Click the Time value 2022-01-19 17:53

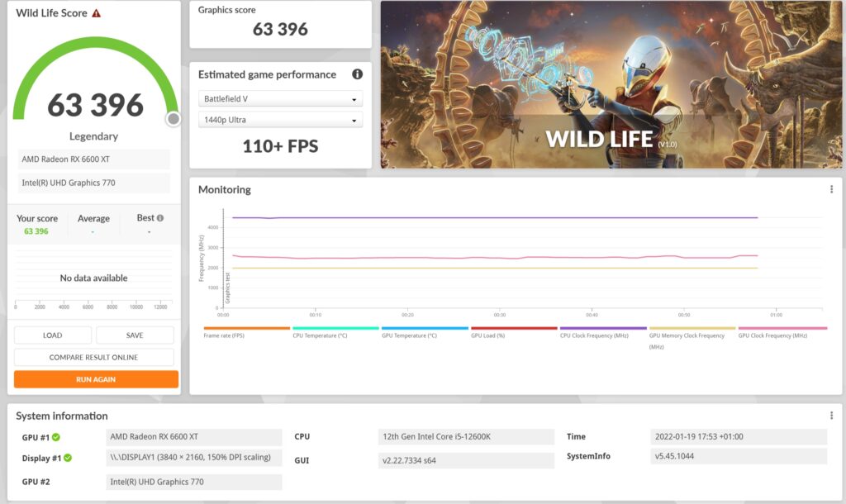[739, 436]
